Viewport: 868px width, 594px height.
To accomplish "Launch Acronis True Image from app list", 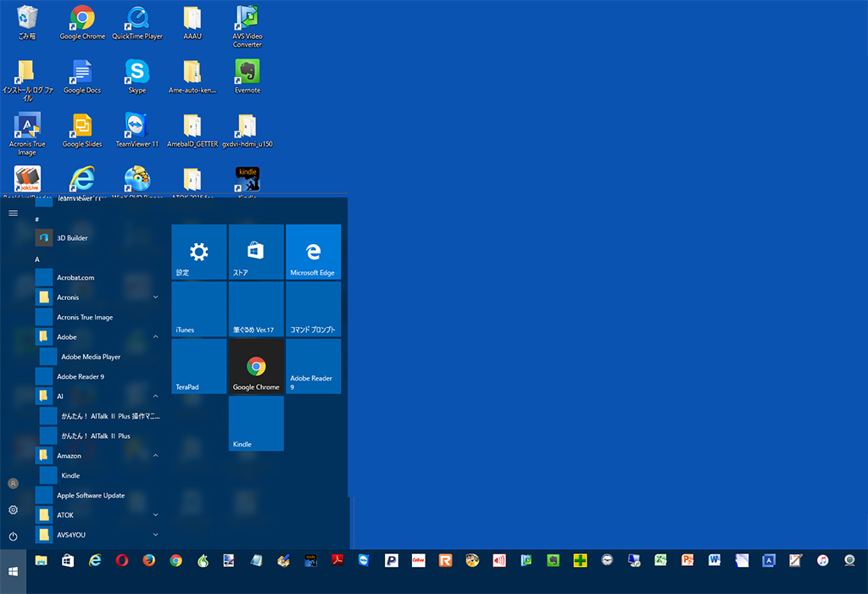I will (98, 317).
